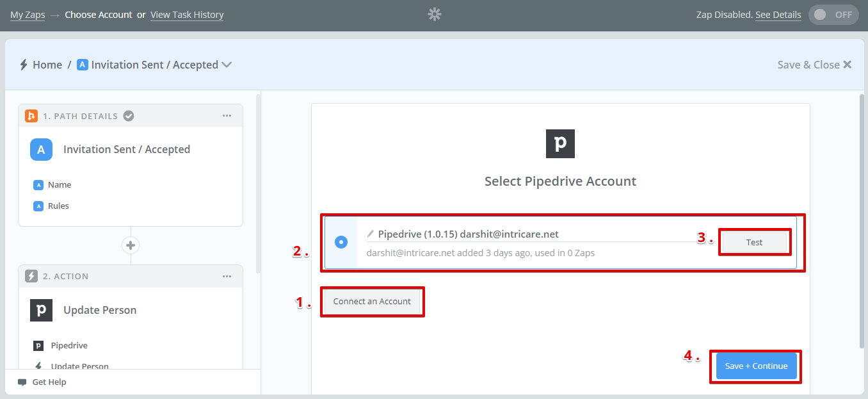Open Get Help
868x399 pixels.
[x=49, y=382]
